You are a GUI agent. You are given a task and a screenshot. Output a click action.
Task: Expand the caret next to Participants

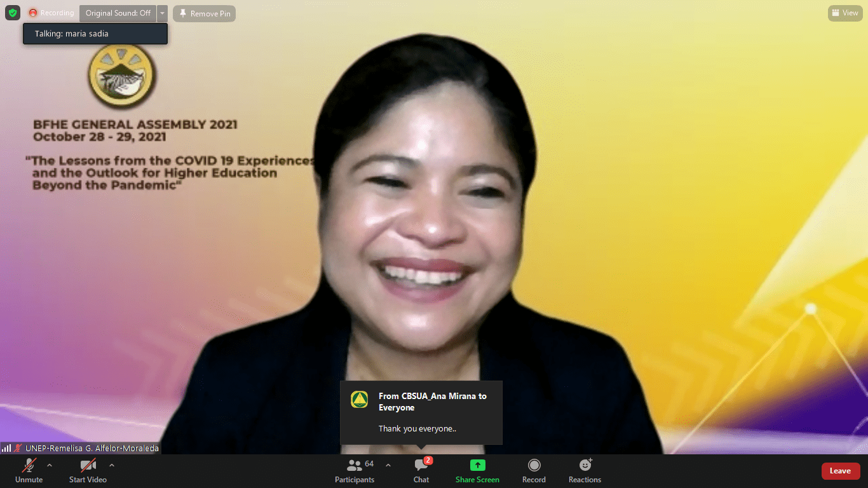388,465
